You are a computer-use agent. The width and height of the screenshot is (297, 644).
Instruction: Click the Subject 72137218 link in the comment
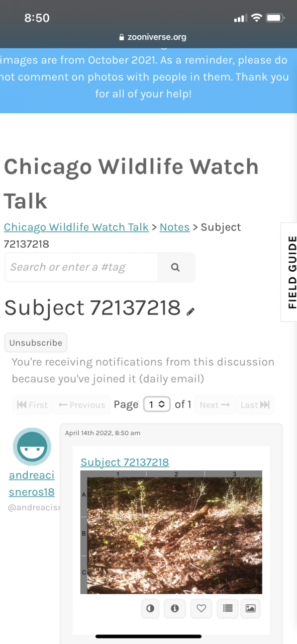[125, 462]
